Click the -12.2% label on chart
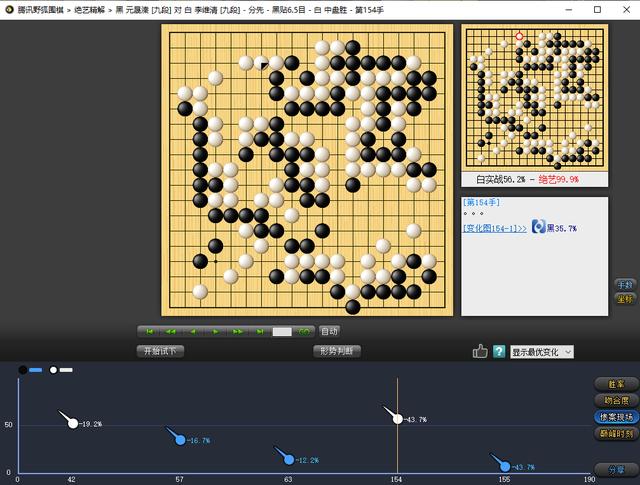This screenshot has height=485, width=640. coord(307,460)
